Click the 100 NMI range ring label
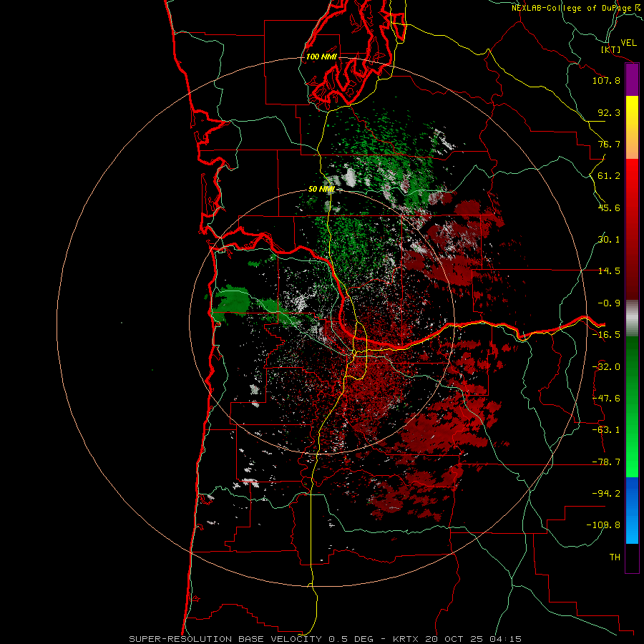This screenshot has width=644, height=644. click(x=321, y=57)
